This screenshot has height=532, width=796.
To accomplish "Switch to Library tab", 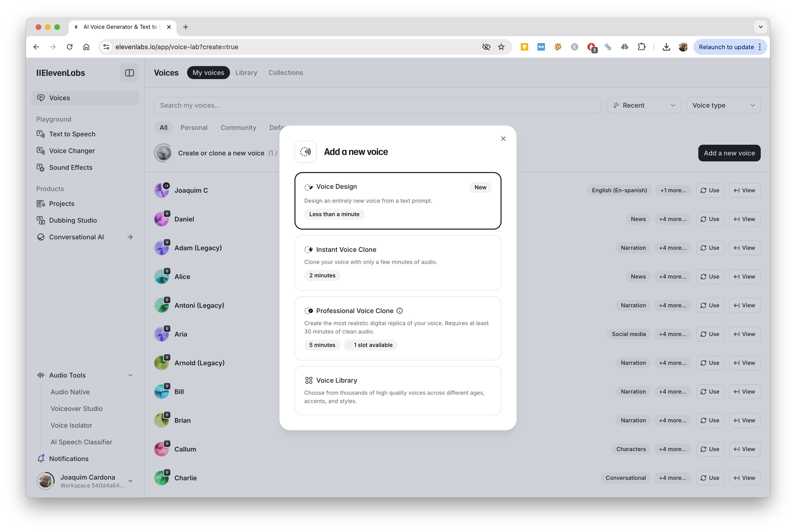I will tap(246, 73).
